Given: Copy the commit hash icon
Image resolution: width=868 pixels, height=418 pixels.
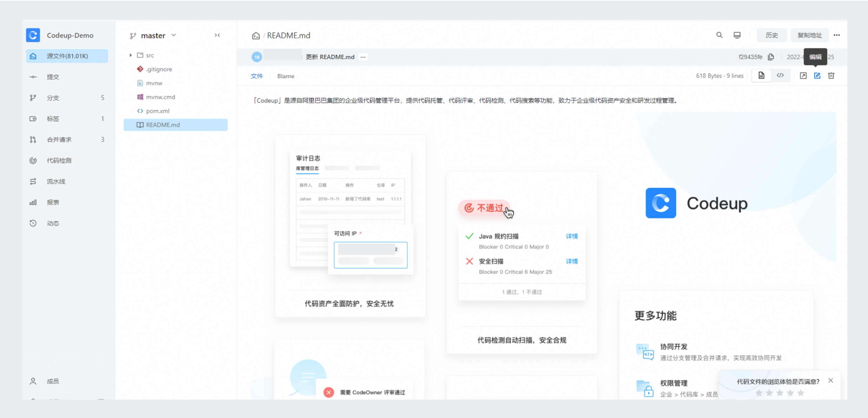Looking at the screenshot, I should (x=771, y=57).
